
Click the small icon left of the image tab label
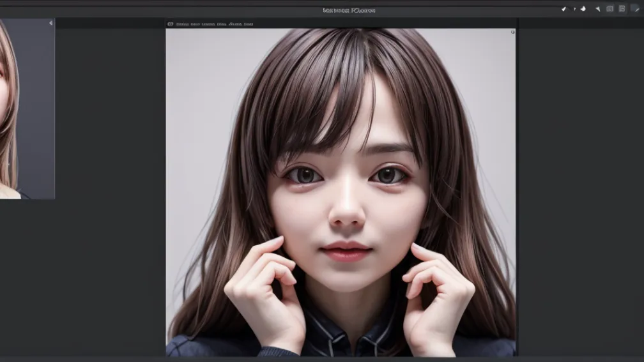click(x=171, y=24)
